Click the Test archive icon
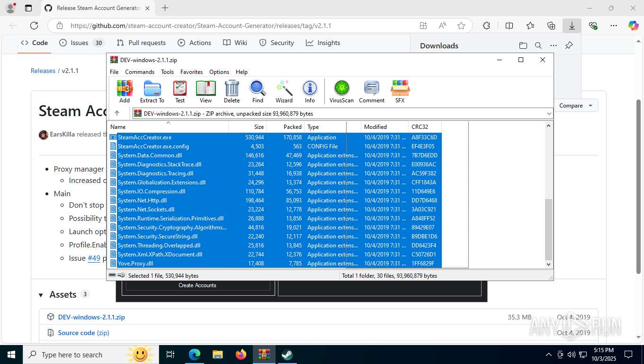 (x=180, y=91)
